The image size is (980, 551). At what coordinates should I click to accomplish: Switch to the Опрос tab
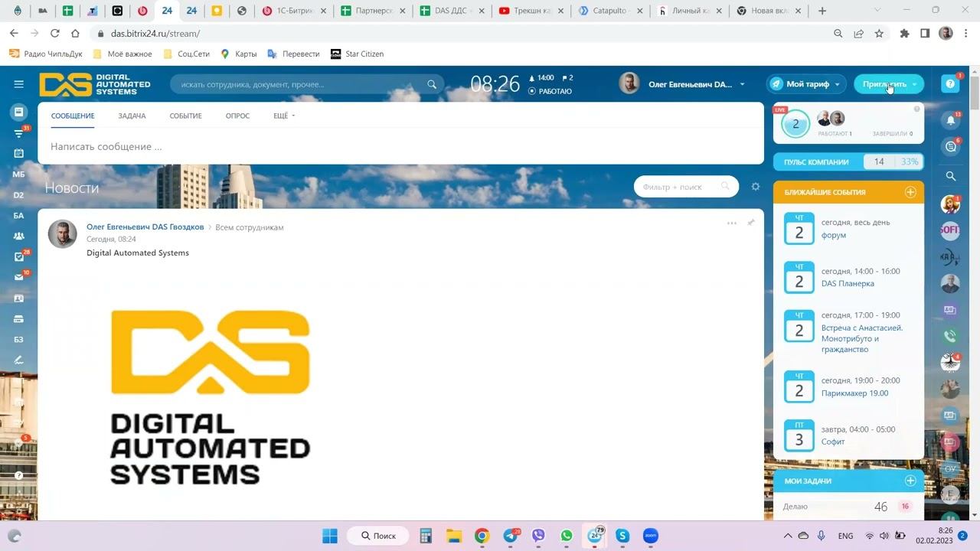pyautogui.click(x=237, y=116)
